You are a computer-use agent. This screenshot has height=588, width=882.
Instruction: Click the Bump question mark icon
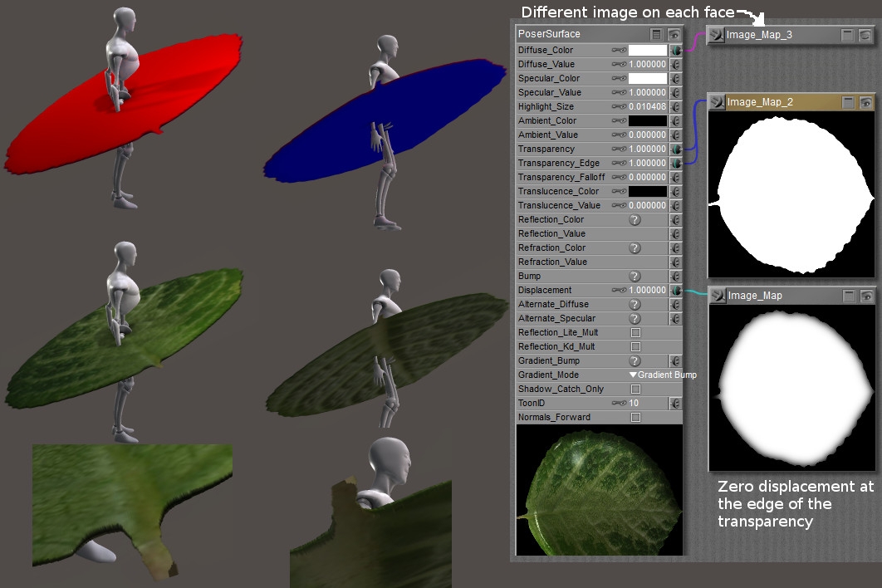pyautogui.click(x=635, y=277)
